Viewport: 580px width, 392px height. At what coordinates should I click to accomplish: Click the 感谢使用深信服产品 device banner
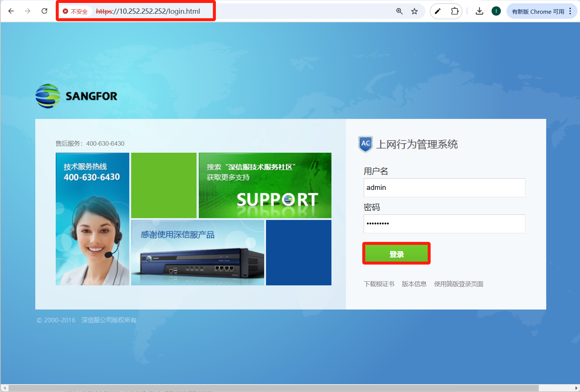(198, 253)
